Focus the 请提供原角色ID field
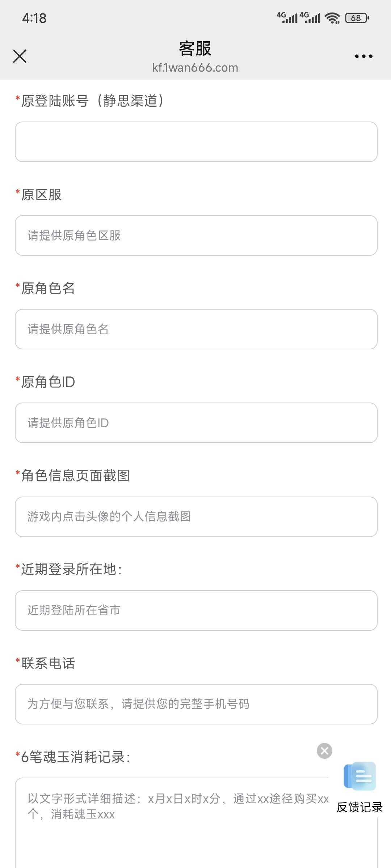391x868 pixels. 196,423
